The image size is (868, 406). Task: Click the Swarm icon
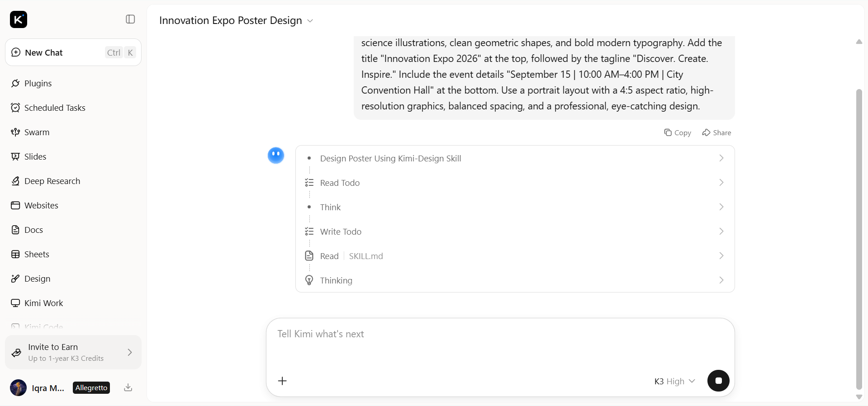click(15, 132)
